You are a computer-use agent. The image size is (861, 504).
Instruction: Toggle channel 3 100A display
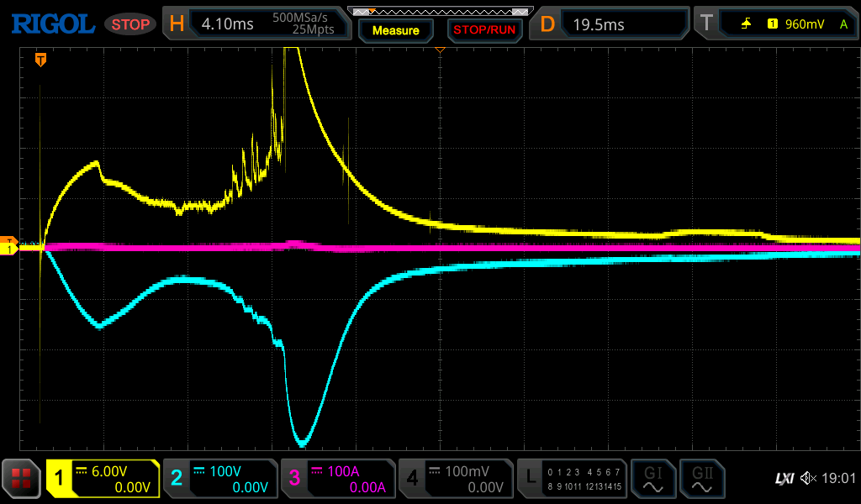[x=338, y=479]
